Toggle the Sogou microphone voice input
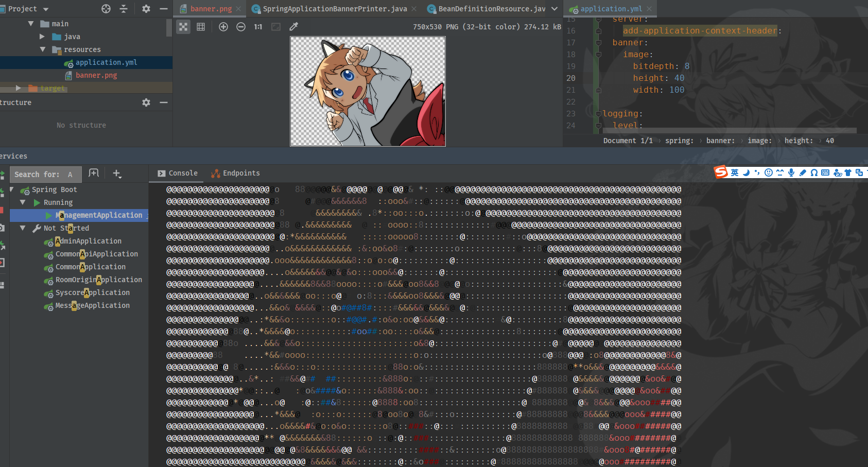The image size is (868, 467). (791, 172)
